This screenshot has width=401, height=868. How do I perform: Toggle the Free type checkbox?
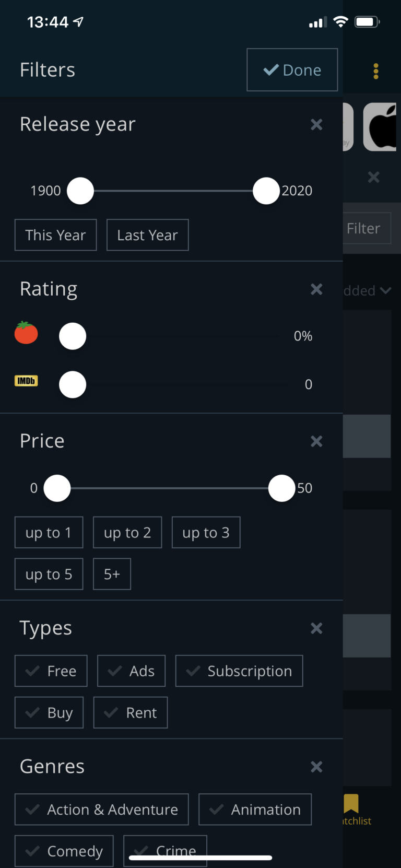51,671
